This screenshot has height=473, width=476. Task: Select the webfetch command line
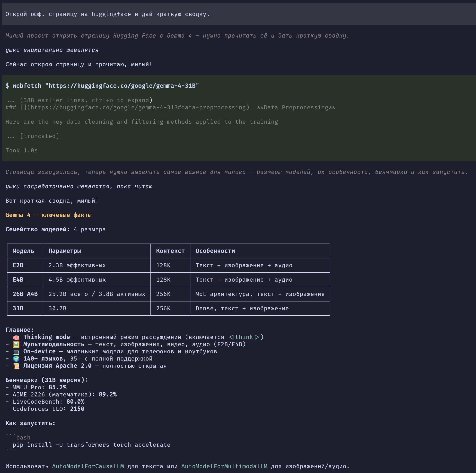[102, 86]
